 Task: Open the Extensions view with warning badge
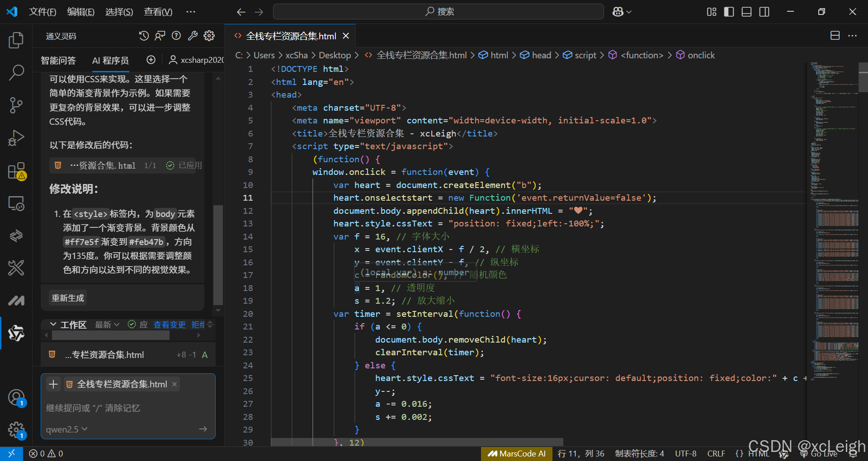tap(16, 171)
